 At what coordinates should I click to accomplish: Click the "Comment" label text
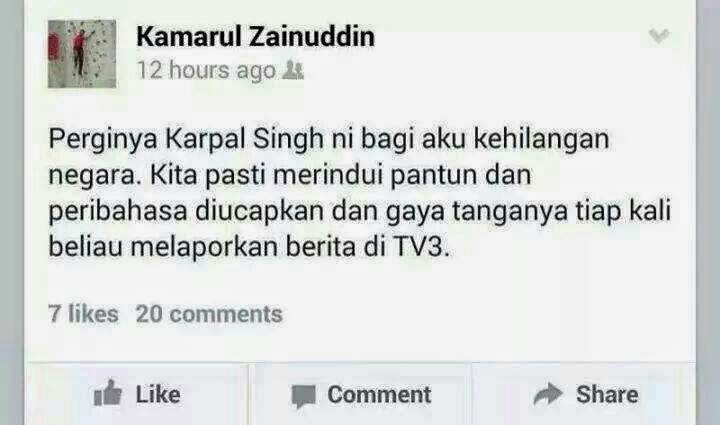click(379, 394)
